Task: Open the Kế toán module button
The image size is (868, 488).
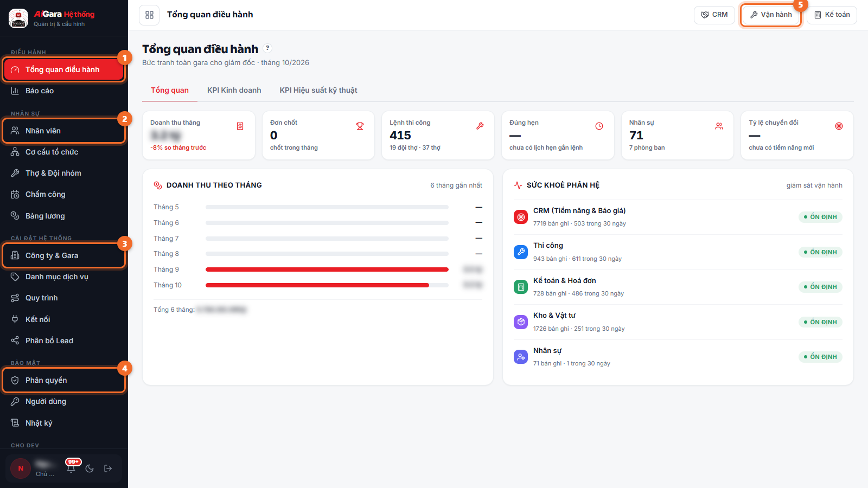Action: point(832,15)
